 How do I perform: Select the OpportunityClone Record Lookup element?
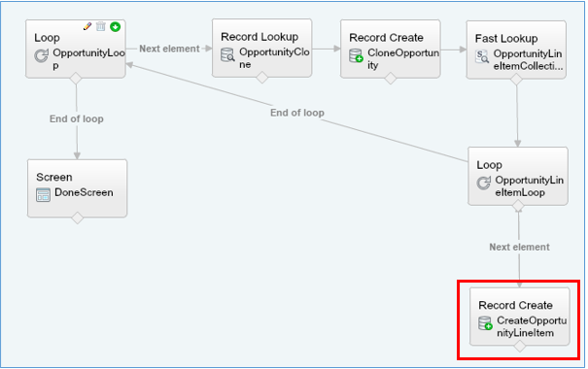click(261, 49)
